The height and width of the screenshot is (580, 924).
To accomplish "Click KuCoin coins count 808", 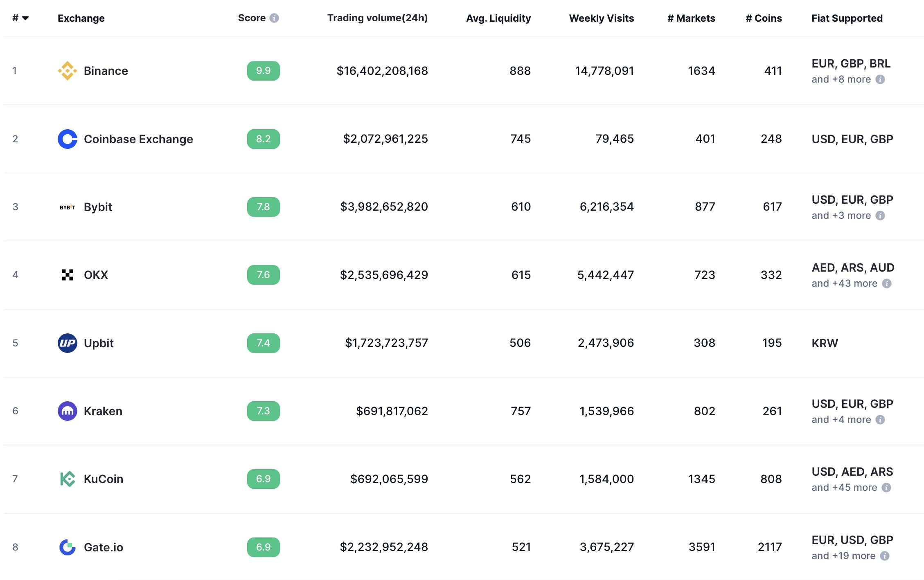I will click(x=771, y=479).
